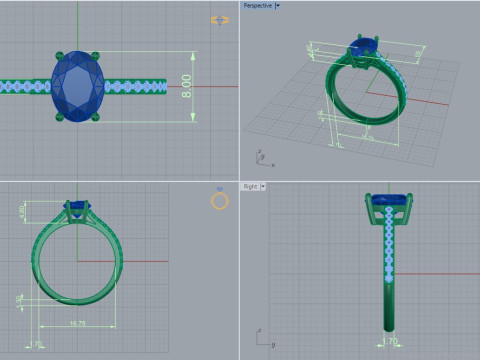Click the Perspective viewport title label
Viewport: 480px width, 360px height.
click(257, 6)
